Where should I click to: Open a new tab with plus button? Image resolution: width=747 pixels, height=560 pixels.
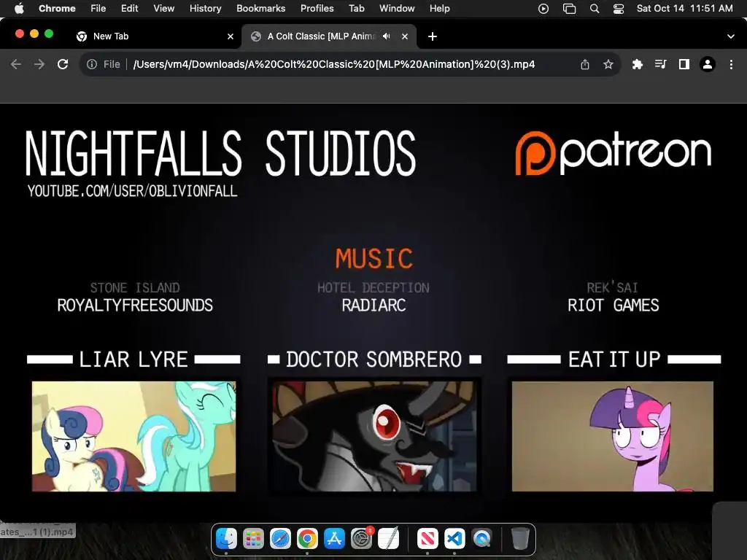coord(432,36)
